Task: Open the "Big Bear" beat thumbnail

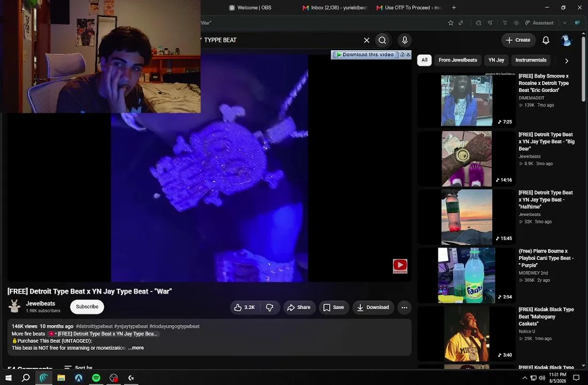Action: pyautogui.click(x=467, y=159)
